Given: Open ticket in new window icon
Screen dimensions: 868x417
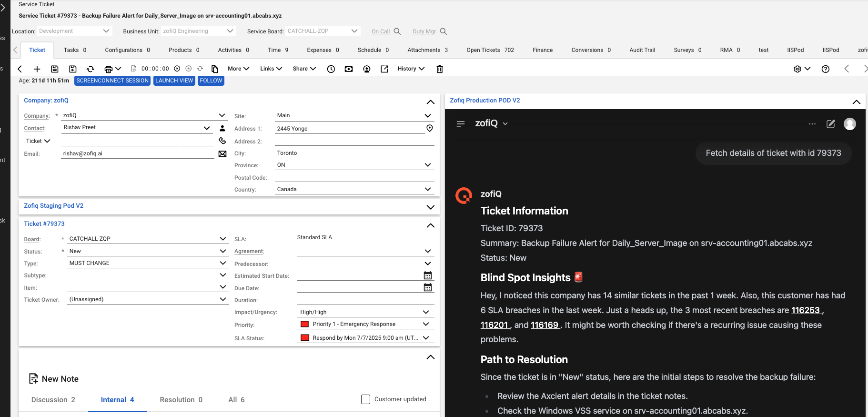Looking at the screenshot, I should (x=384, y=69).
